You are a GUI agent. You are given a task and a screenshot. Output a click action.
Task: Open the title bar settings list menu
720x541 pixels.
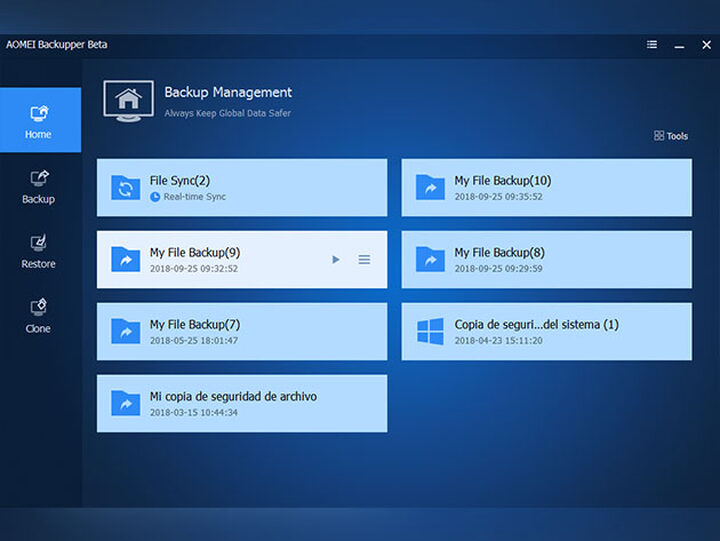(652, 45)
